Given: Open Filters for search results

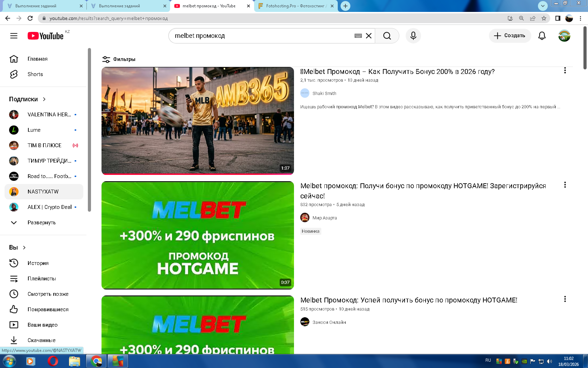Looking at the screenshot, I should 119,59.
